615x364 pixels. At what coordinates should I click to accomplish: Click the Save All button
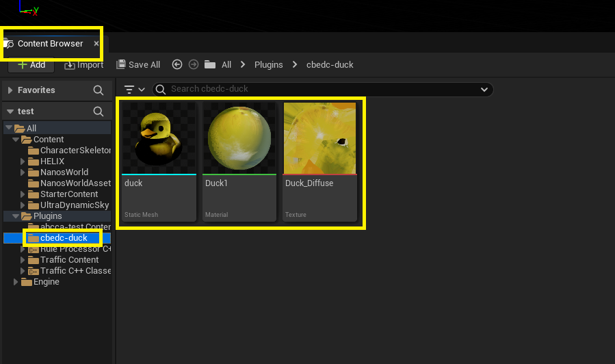[x=138, y=64]
